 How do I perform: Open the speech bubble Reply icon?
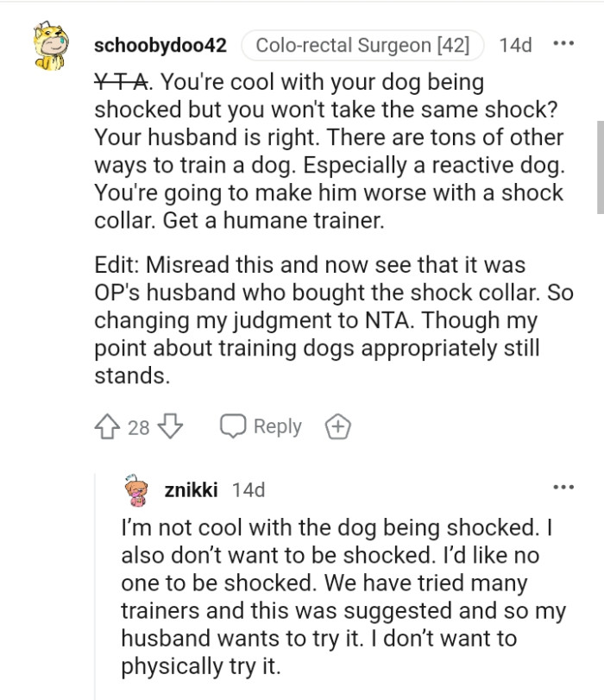pos(231,425)
